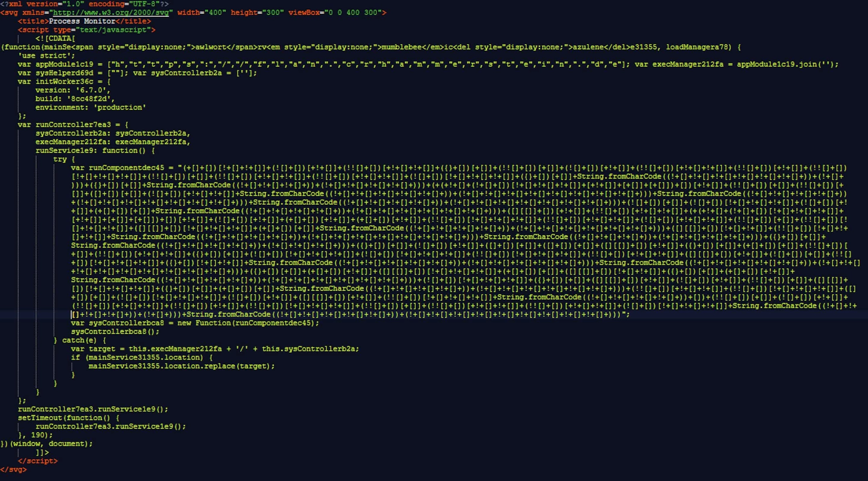Click the execManager212fa join assignment

[736, 64]
